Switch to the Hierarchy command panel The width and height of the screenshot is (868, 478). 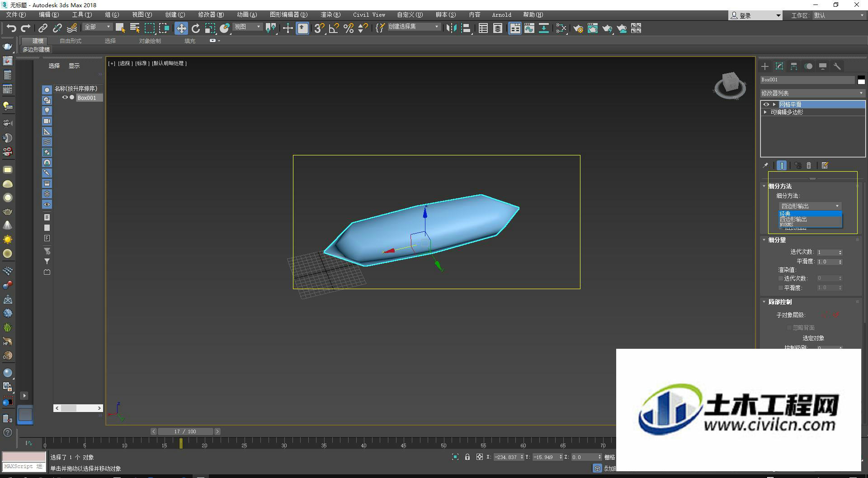[x=794, y=66]
